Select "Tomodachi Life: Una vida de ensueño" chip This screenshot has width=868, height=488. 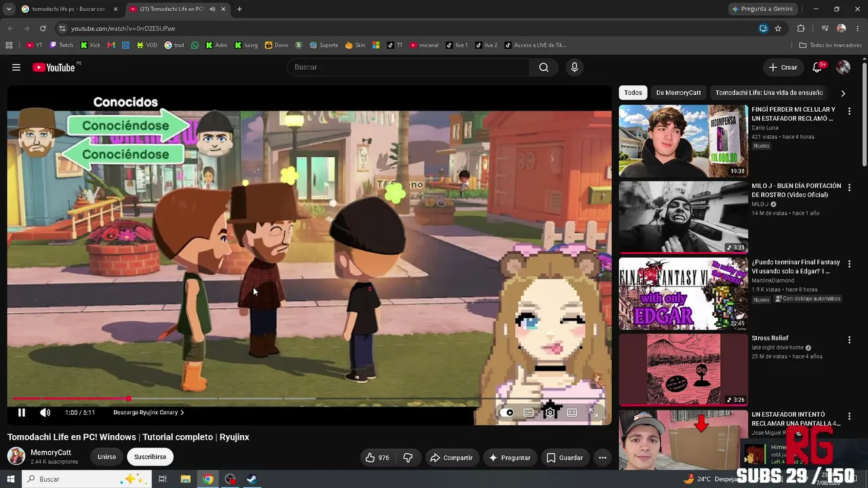[769, 93]
